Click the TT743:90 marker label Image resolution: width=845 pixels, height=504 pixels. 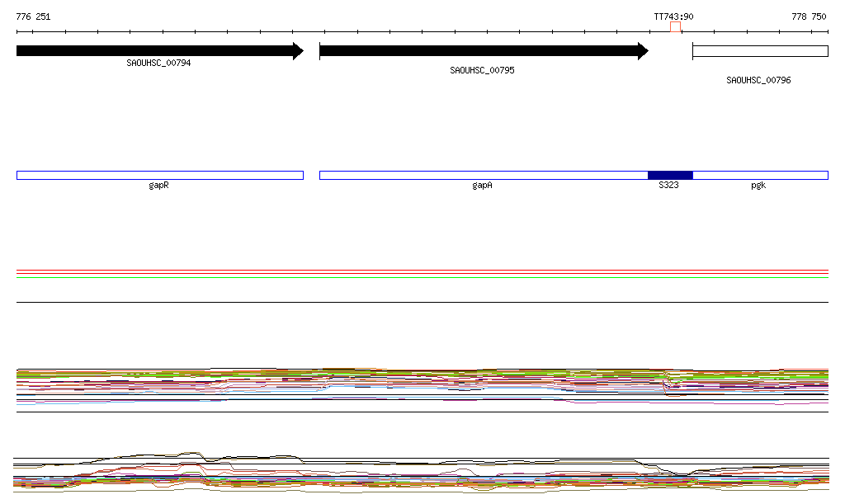point(673,16)
